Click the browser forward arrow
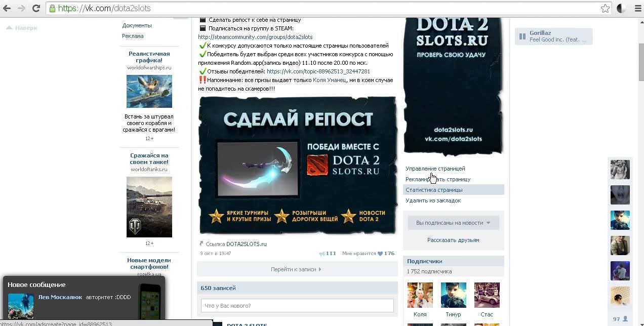The width and height of the screenshot is (644, 326). pos(21,8)
